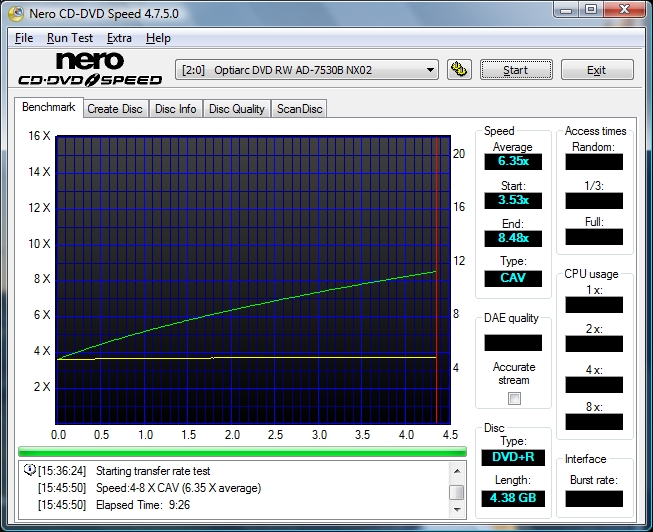Click log line 'Elapsed Time: 9:26'
Screen dimensions: 653x532
(143, 505)
